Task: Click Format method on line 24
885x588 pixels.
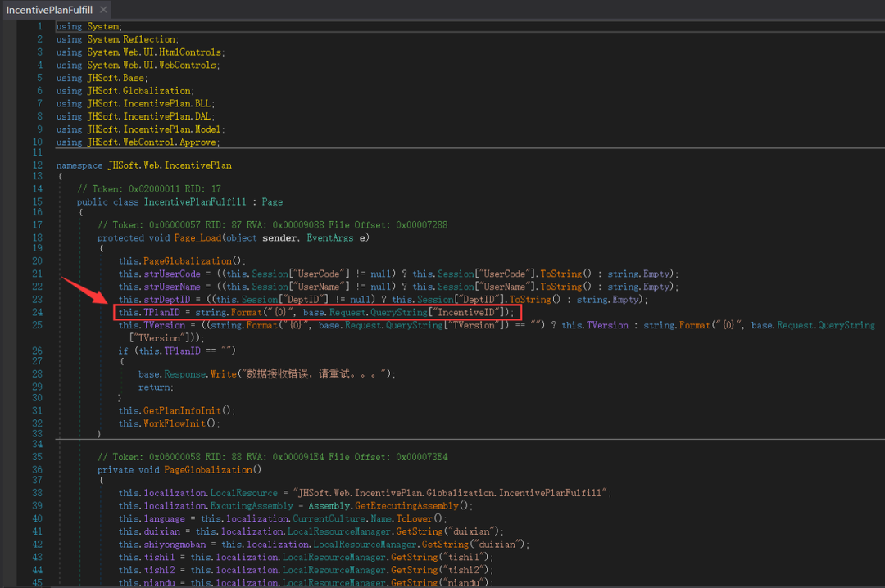Action: tap(246, 313)
